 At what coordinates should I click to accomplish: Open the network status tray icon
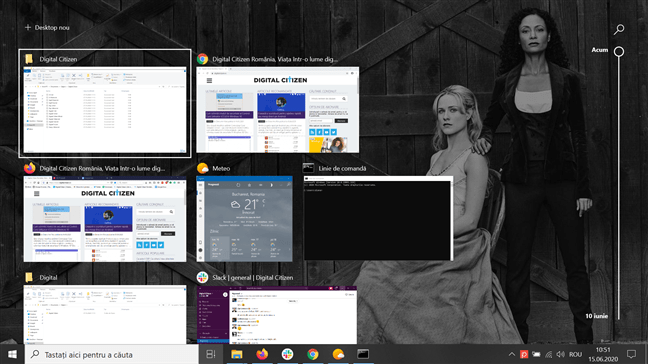[x=548, y=354]
